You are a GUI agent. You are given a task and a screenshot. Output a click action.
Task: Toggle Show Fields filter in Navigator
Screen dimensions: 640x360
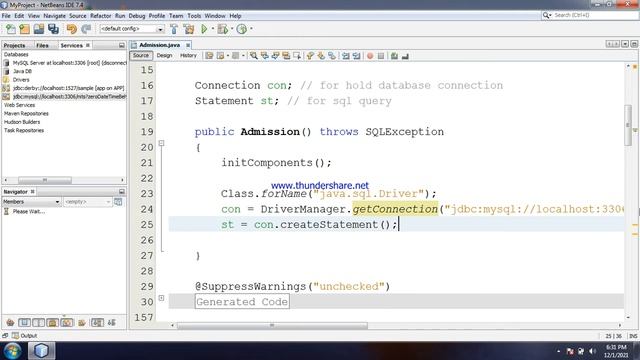pyautogui.click(x=24, y=323)
